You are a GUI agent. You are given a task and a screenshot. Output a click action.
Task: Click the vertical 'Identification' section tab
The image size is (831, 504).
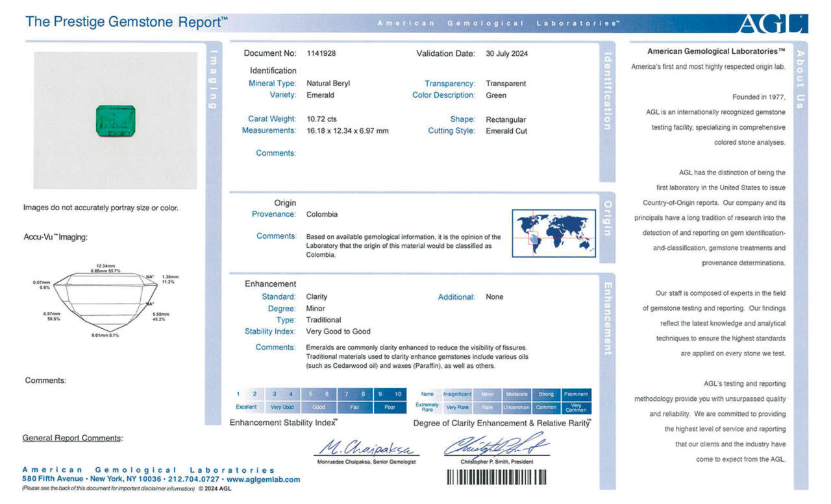point(608,91)
